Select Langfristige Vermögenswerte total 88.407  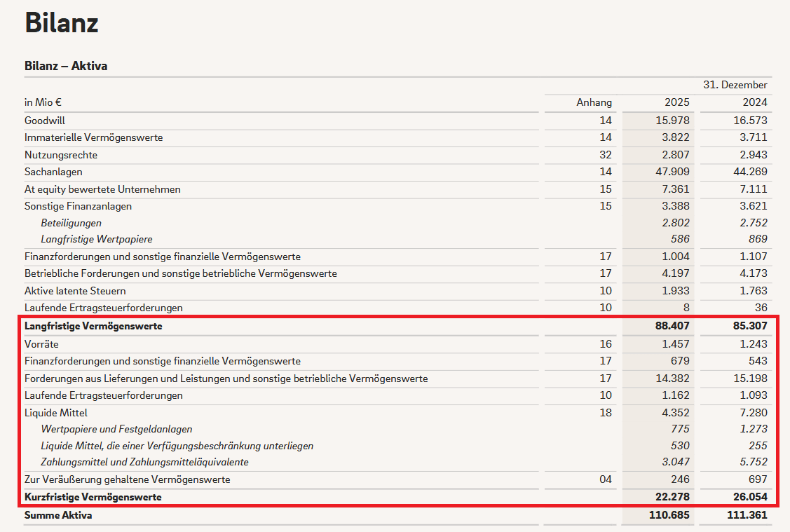672,326
